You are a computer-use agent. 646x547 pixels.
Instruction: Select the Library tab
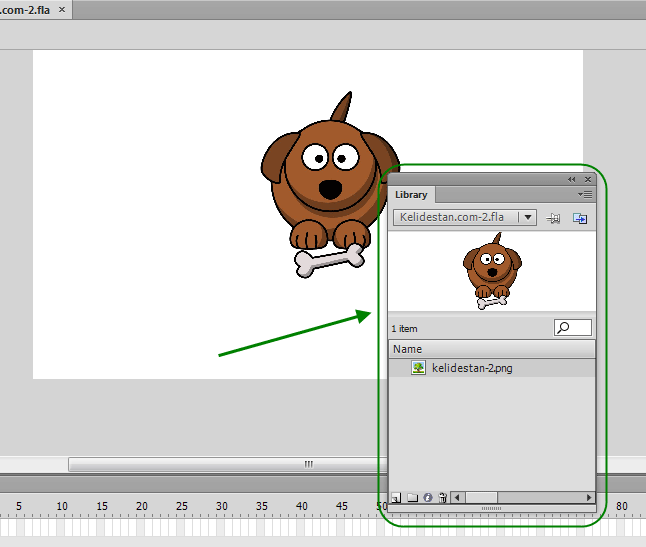411,194
